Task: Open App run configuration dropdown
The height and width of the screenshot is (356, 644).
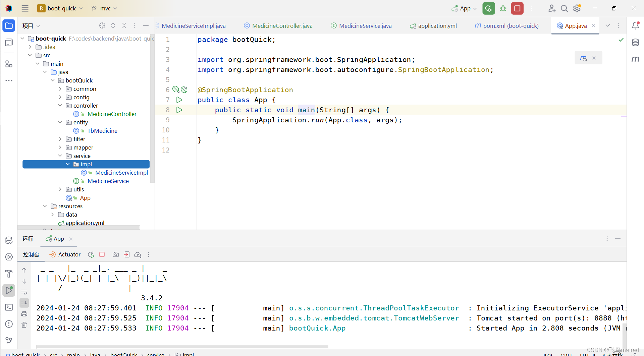Action: 464,8
